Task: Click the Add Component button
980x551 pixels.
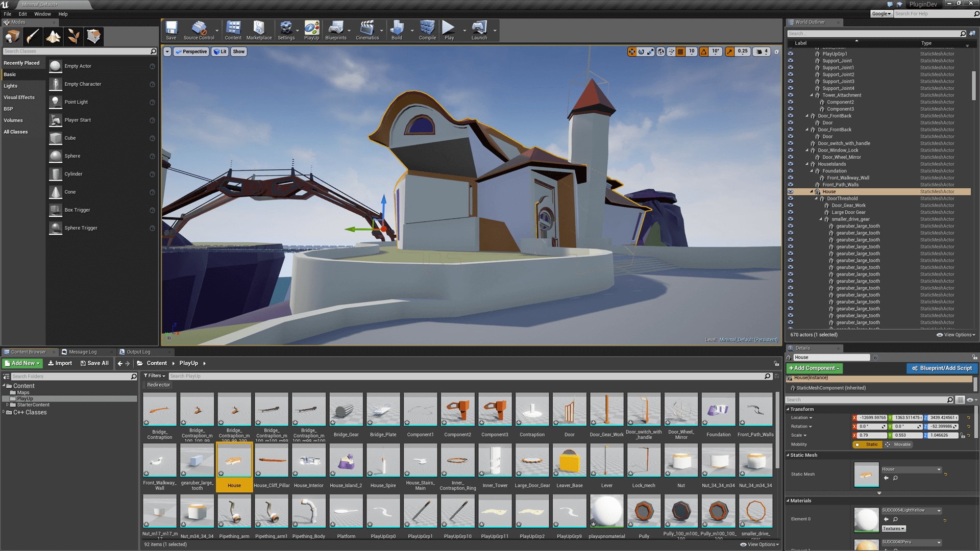Action: coord(814,368)
